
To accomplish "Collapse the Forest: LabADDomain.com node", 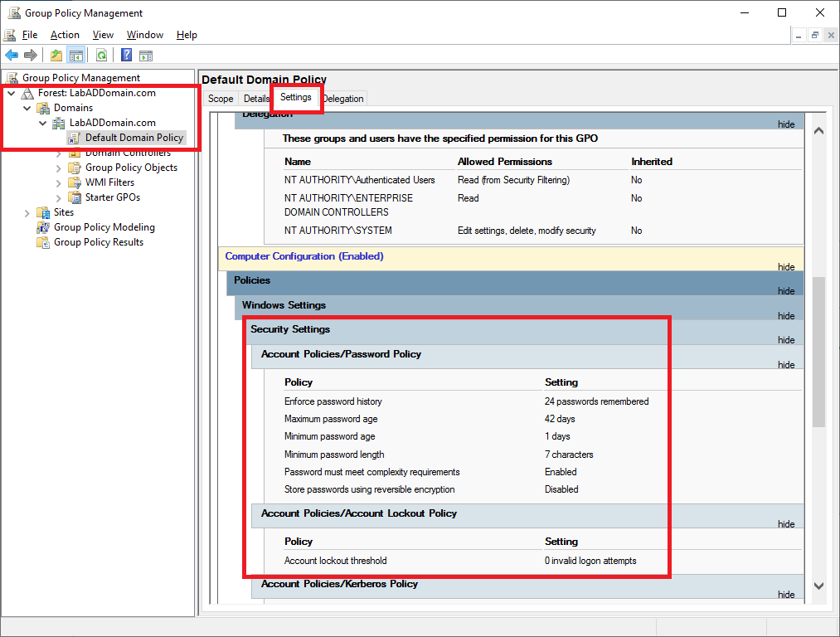I will [x=11, y=93].
